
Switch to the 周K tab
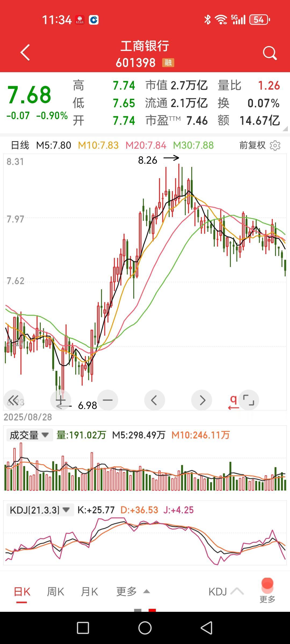pyautogui.click(x=56, y=592)
